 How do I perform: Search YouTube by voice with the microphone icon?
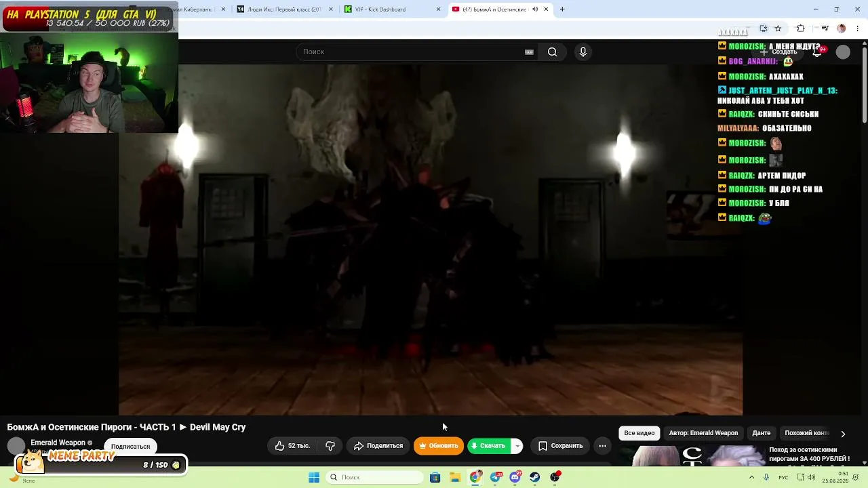[x=583, y=52]
